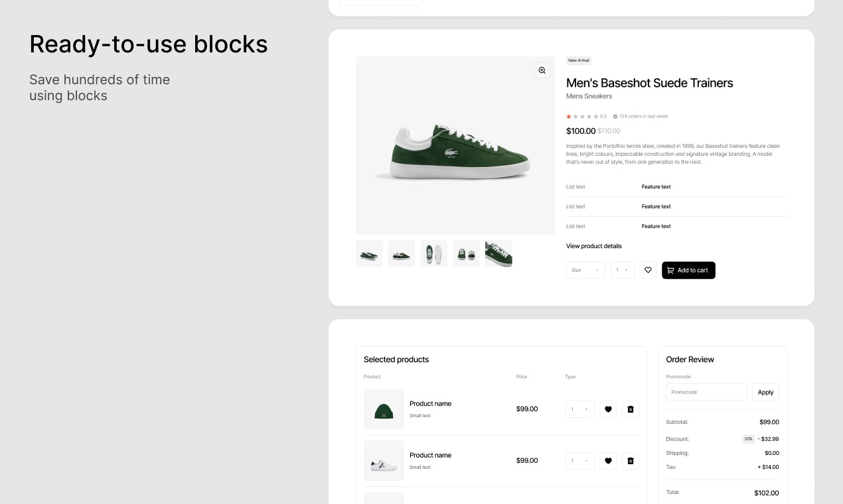This screenshot has width=843, height=504.
Task: Click the Selected products heading
Action: point(396,359)
